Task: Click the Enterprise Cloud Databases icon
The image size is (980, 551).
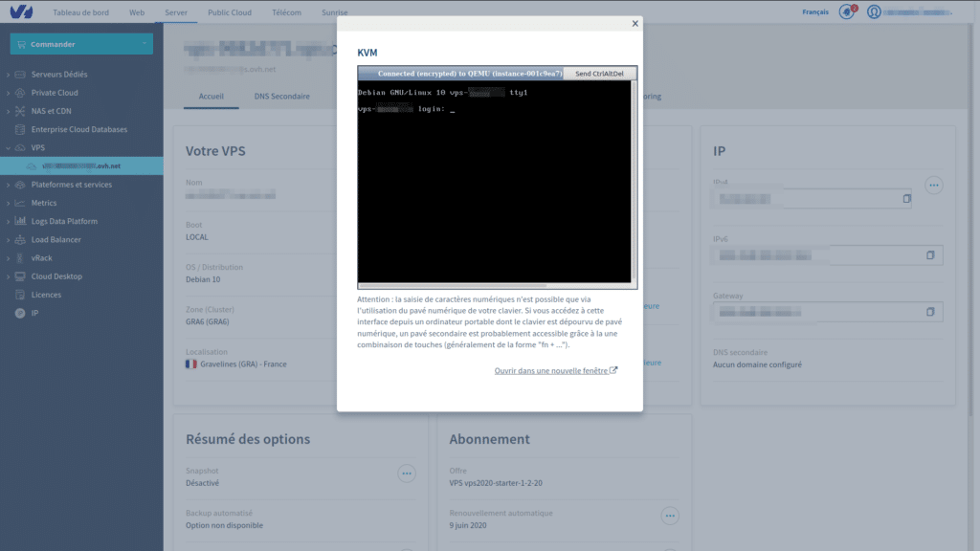Action: point(20,129)
